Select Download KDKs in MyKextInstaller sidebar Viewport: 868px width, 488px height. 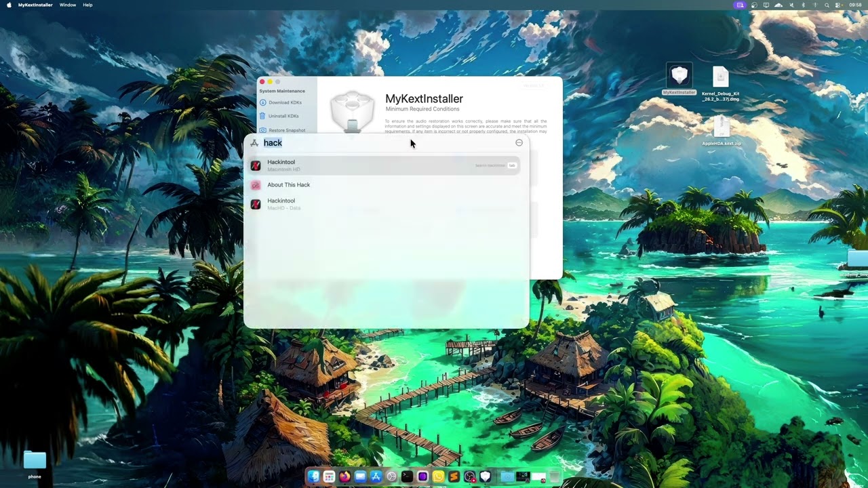(x=281, y=102)
